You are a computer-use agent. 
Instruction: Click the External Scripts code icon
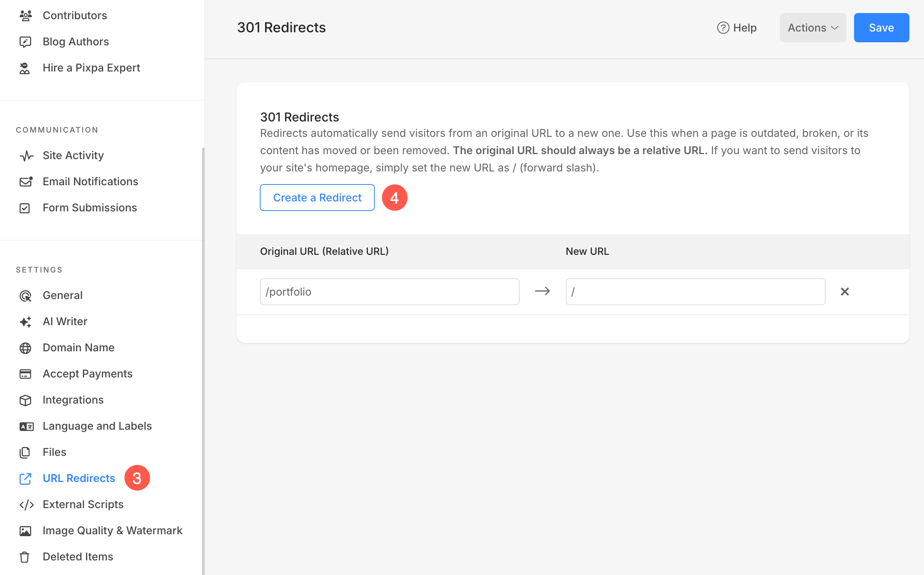click(x=26, y=505)
